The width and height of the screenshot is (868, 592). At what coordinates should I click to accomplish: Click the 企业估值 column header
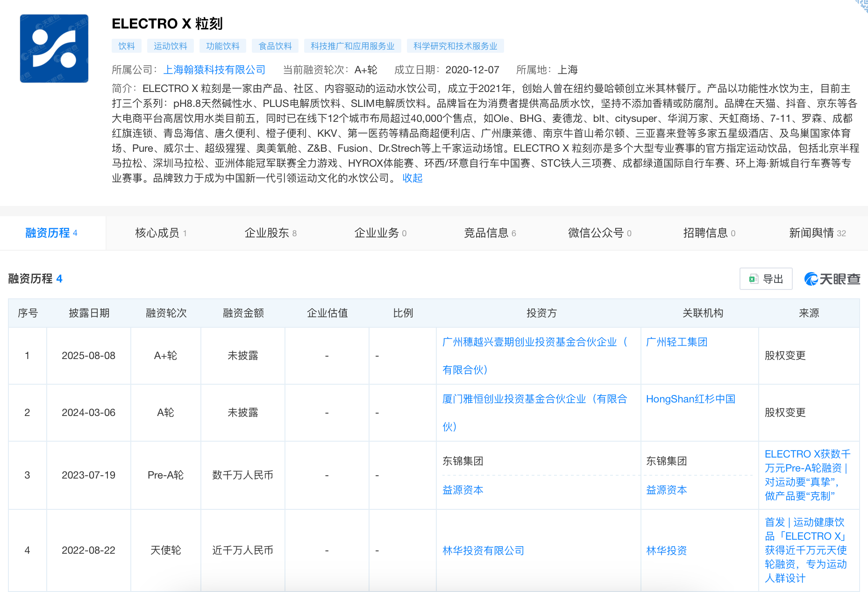327,313
